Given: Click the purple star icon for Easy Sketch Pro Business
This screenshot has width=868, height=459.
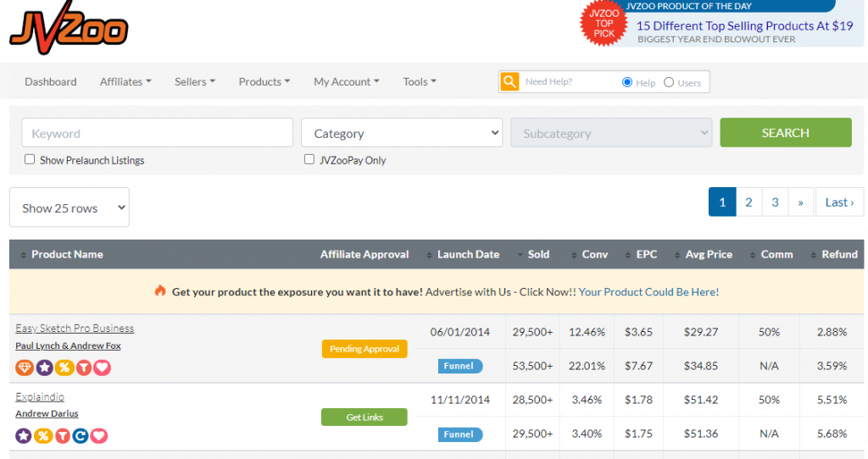Looking at the screenshot, I should [44, 368].
